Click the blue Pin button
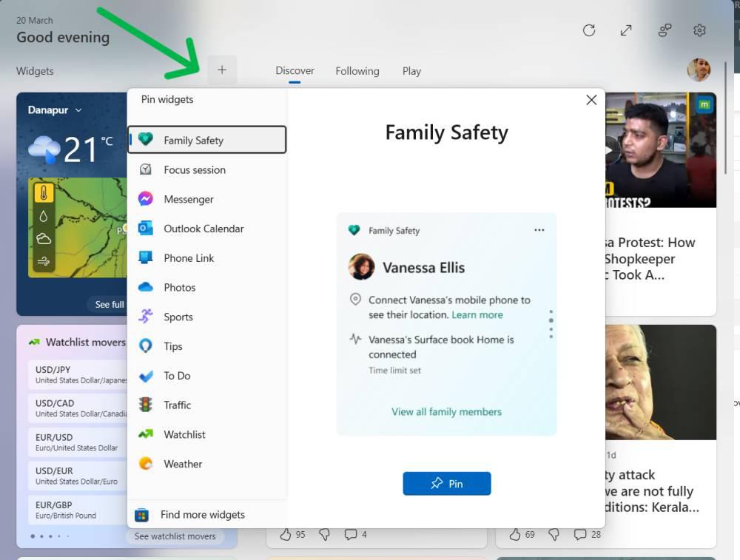Screen dimensions: 740x560 (446, 484)
